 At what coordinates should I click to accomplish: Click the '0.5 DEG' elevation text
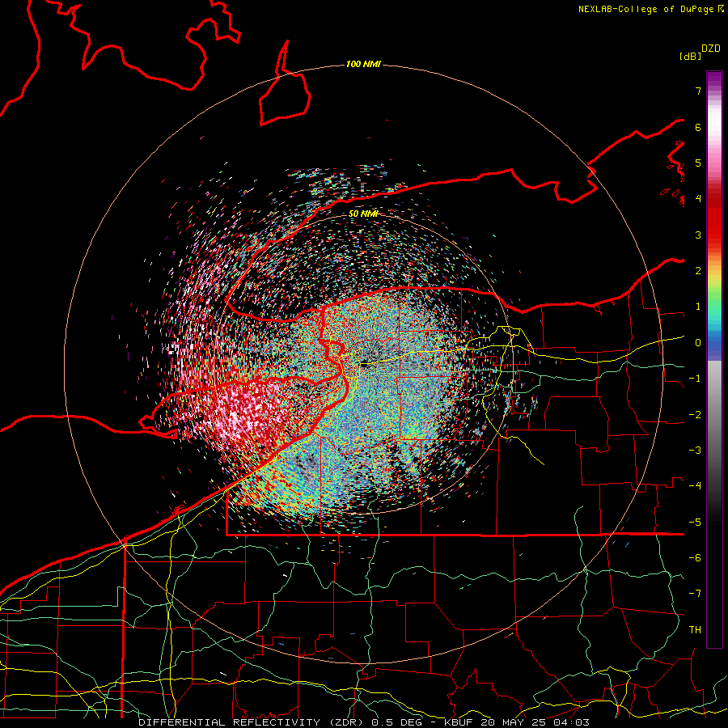point(397,722)
